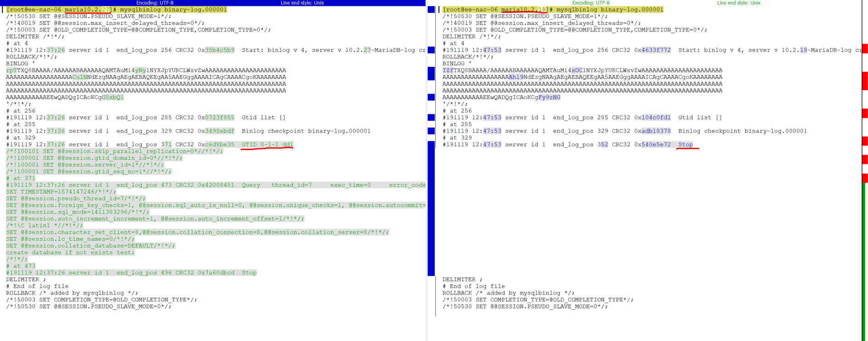The height and width of the screenshot is (341, 868).
Task: Click the underlined GTID 0-1-1 ddl text
Action: click(267, 144)
